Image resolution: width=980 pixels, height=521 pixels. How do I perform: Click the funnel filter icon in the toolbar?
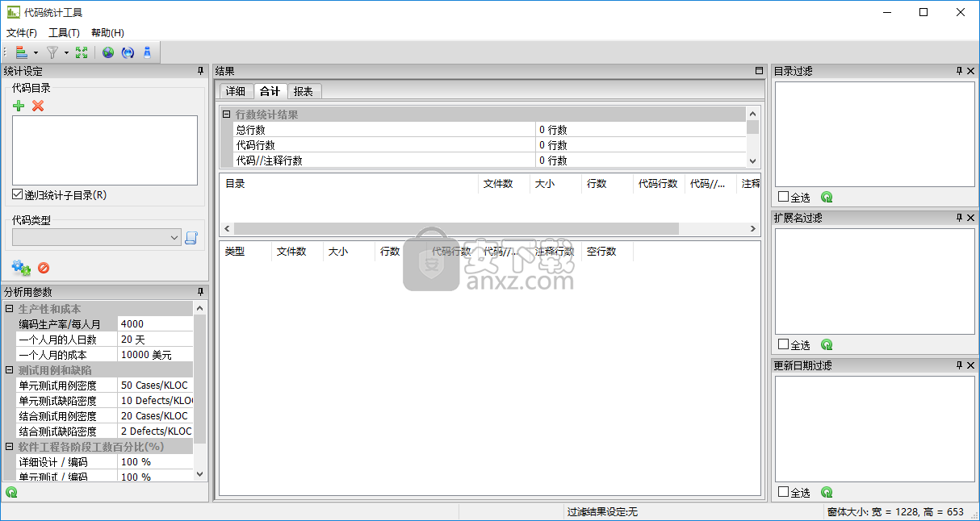click(x=52, y=52)
